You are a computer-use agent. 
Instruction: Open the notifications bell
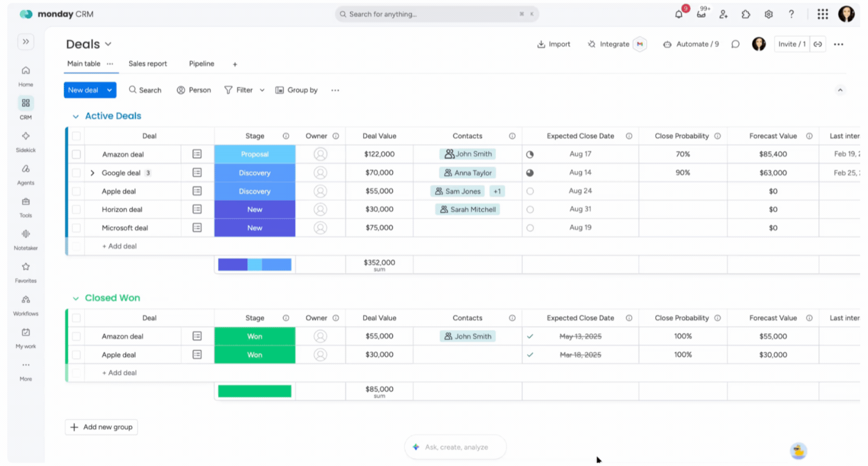point(679,14)
